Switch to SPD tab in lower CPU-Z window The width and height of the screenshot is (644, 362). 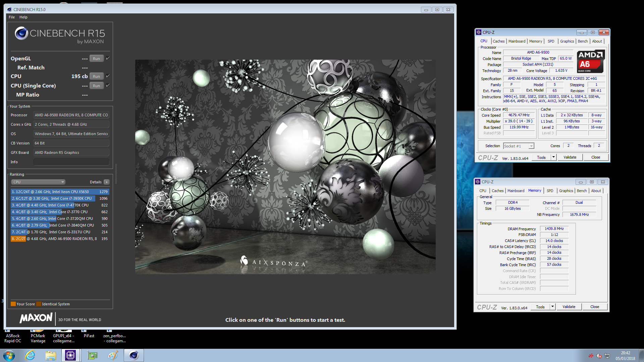[550, 191]
